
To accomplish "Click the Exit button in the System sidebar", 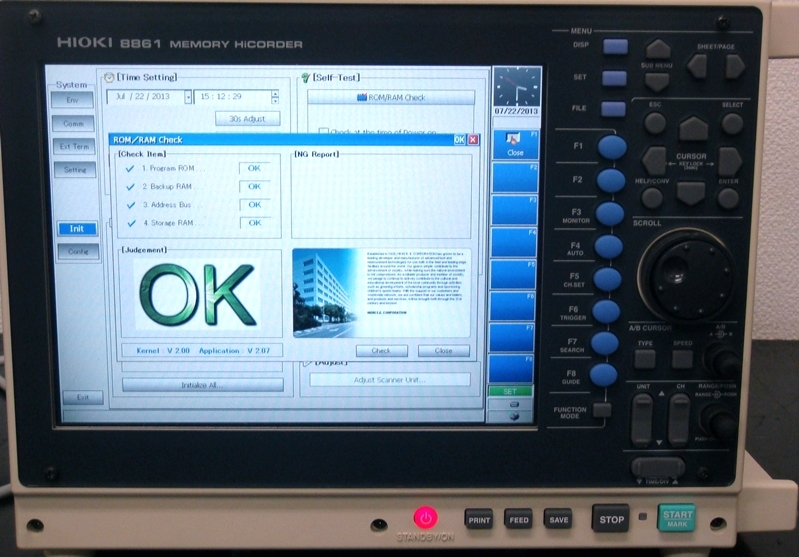I will pyautogui.click(x=83, y=397).
